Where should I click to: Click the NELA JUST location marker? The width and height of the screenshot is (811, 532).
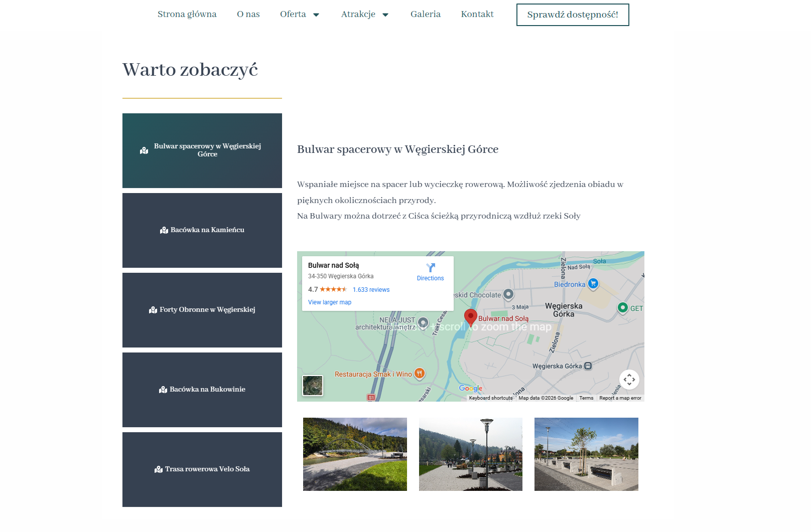click(x=423, y=322)
